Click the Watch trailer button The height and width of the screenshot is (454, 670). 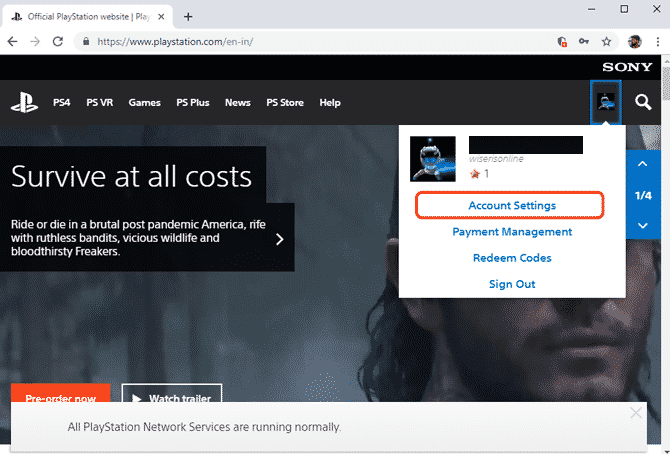coord(172,393)
